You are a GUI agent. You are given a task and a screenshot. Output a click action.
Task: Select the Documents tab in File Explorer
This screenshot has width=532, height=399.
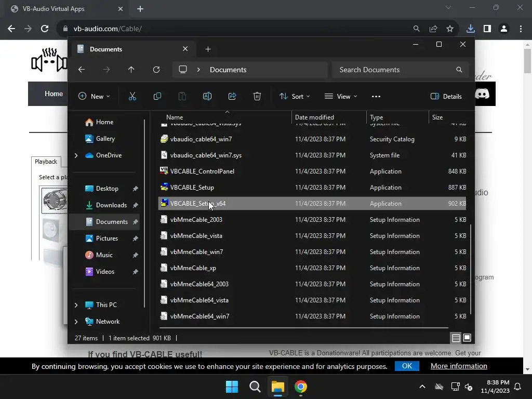tap(132, 49)
